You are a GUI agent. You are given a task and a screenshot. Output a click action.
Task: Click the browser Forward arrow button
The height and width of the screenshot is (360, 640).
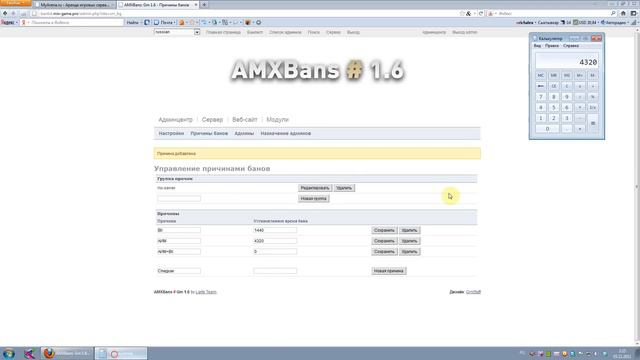pos(13,13)
